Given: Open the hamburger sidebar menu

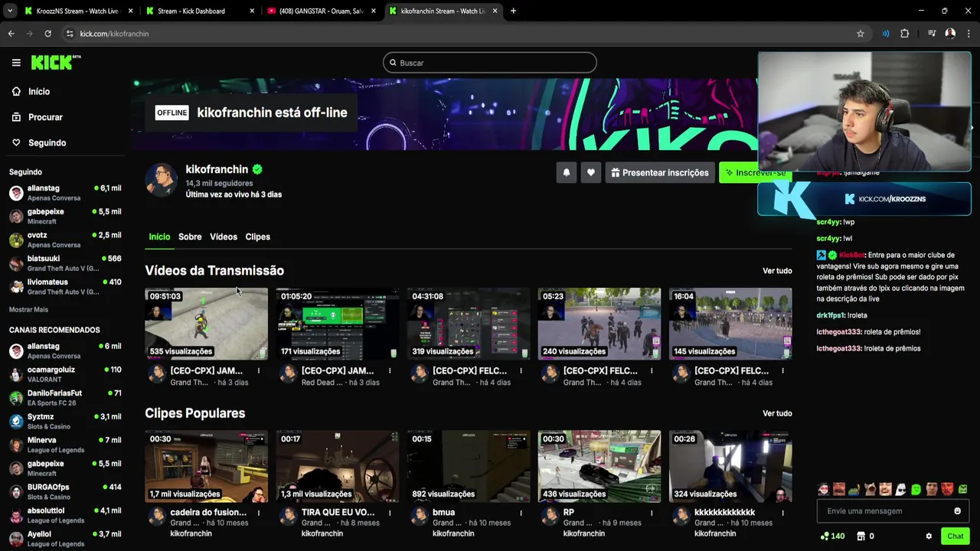Looking at the screenshot, I should 16,63.
